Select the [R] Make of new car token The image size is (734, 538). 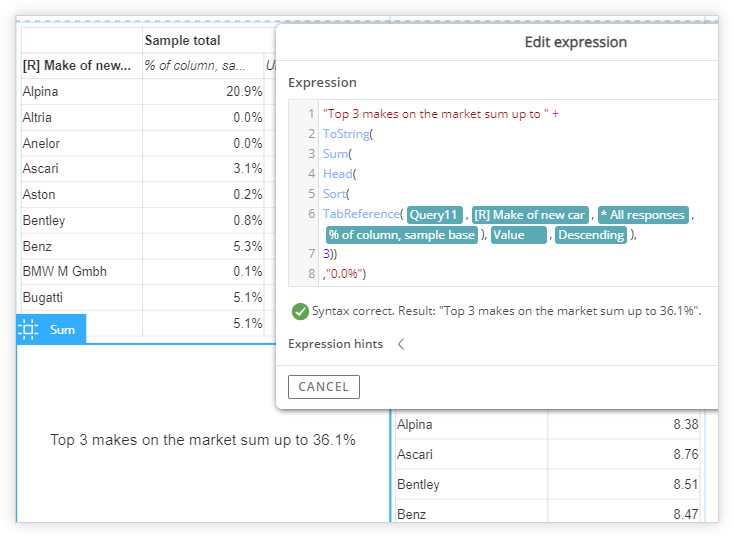pyautogui.click(x=531, y=215)
